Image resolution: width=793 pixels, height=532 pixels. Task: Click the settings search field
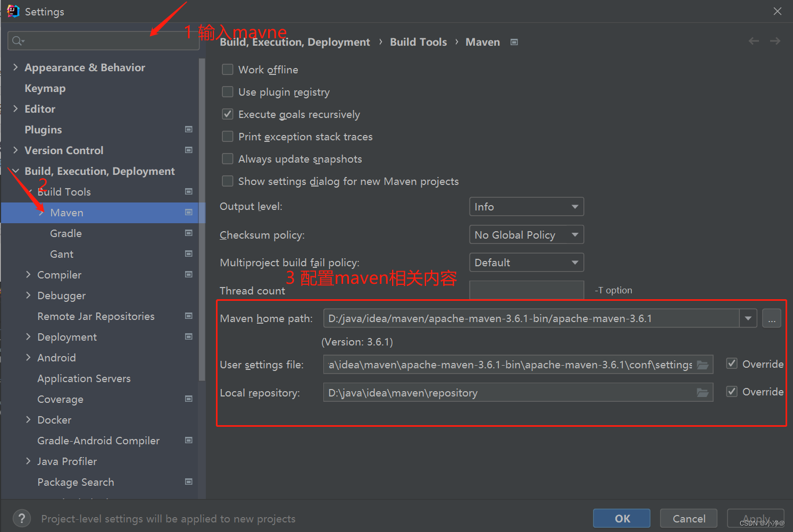(104, 41)
